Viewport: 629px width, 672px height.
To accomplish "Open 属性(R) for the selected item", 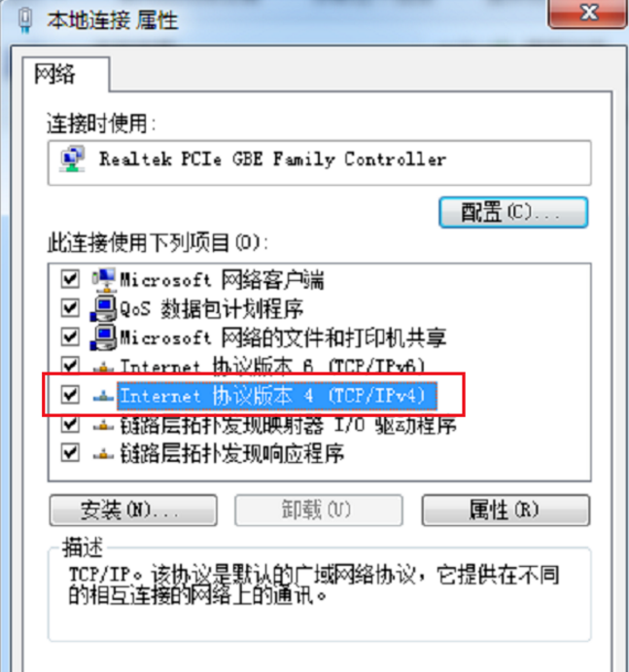I will click(x=506, y=510).
